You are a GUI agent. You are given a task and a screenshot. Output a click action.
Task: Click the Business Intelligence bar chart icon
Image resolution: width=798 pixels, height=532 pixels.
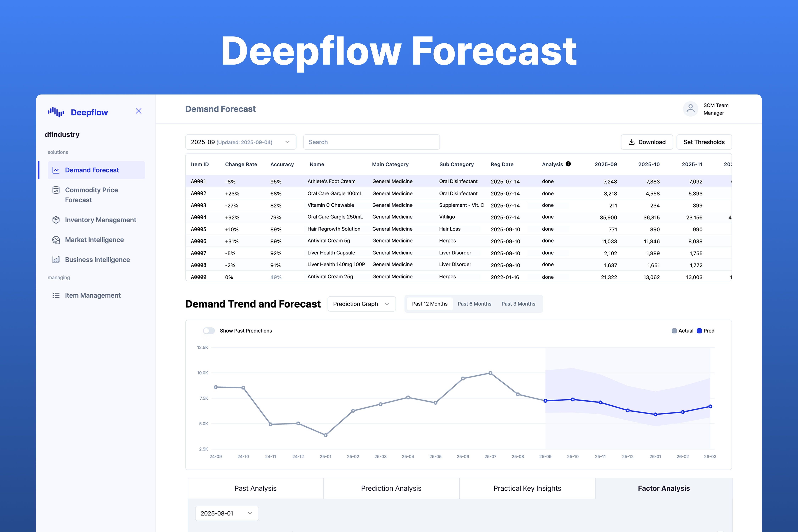click(x=56, y=260)
